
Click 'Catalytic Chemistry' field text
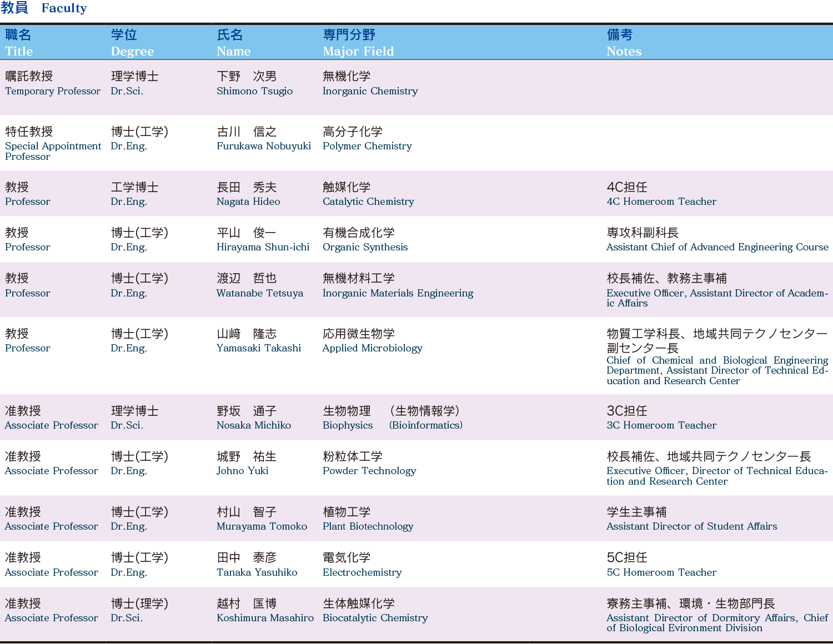click(368, 202)
